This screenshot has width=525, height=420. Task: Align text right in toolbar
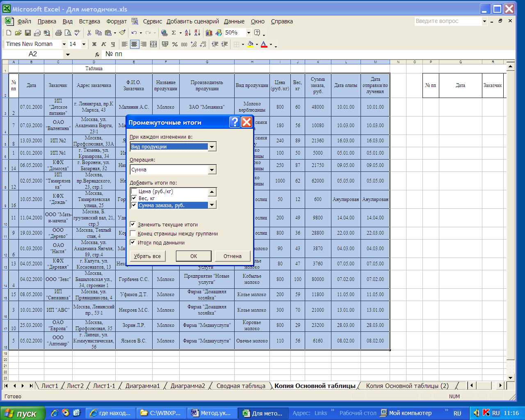pyautogui.click(x=144, y=44)
